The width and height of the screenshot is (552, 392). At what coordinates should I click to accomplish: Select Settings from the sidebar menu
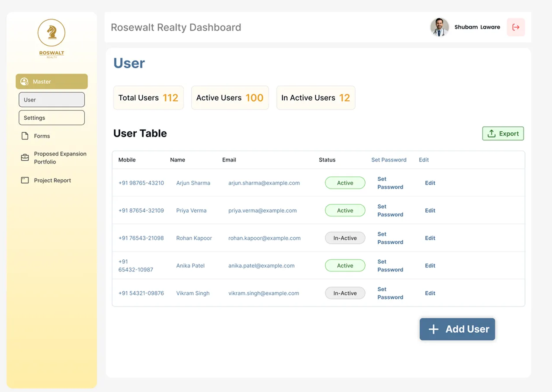coord(51,117)
